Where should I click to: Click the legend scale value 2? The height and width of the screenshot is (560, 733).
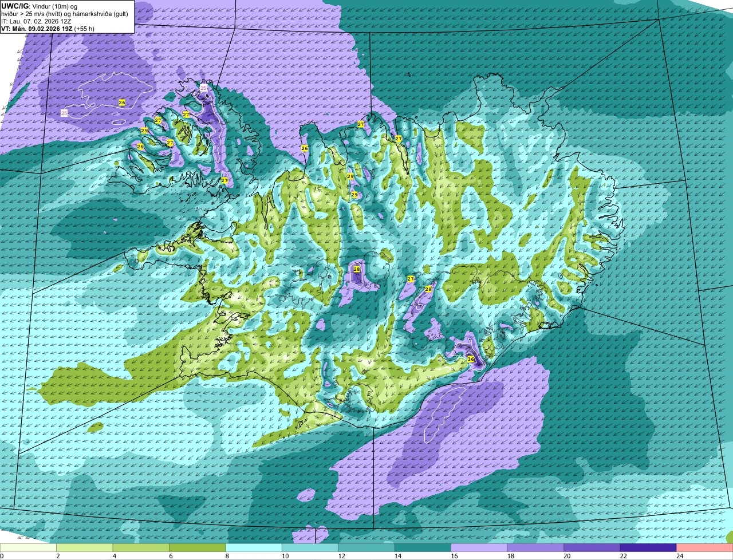58,555
